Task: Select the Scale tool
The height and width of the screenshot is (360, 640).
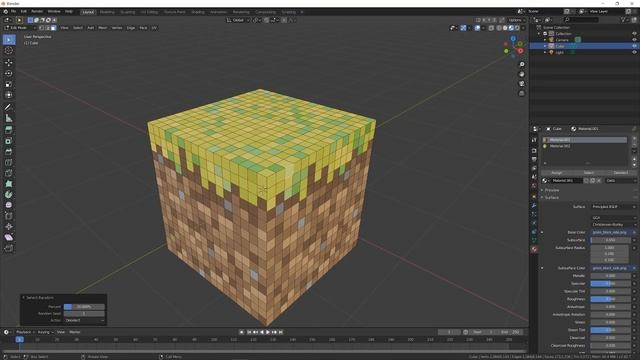Action: (9, 84)
